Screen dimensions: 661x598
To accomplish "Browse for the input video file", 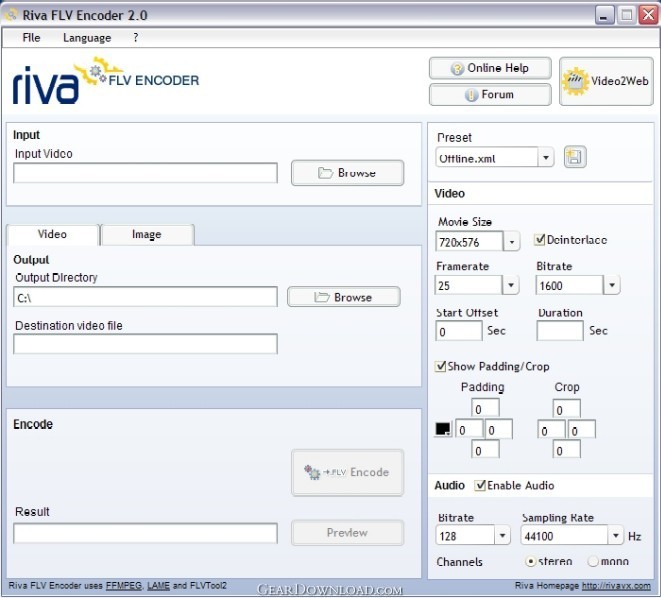I will pos(347,173).
